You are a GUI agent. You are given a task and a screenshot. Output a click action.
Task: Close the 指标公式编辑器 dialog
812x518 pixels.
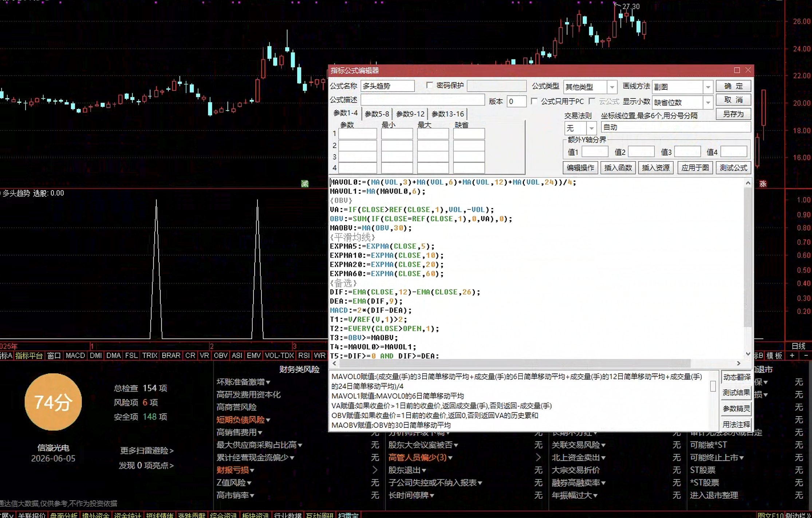748,70
